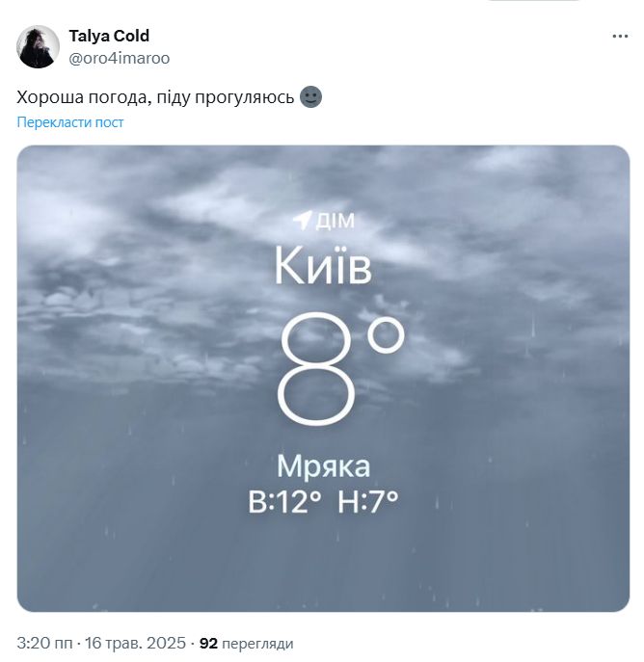Click 'Перекласти пост' to translate
The height and width of the screenshot is (662, 644).
[x=70, y=122]
